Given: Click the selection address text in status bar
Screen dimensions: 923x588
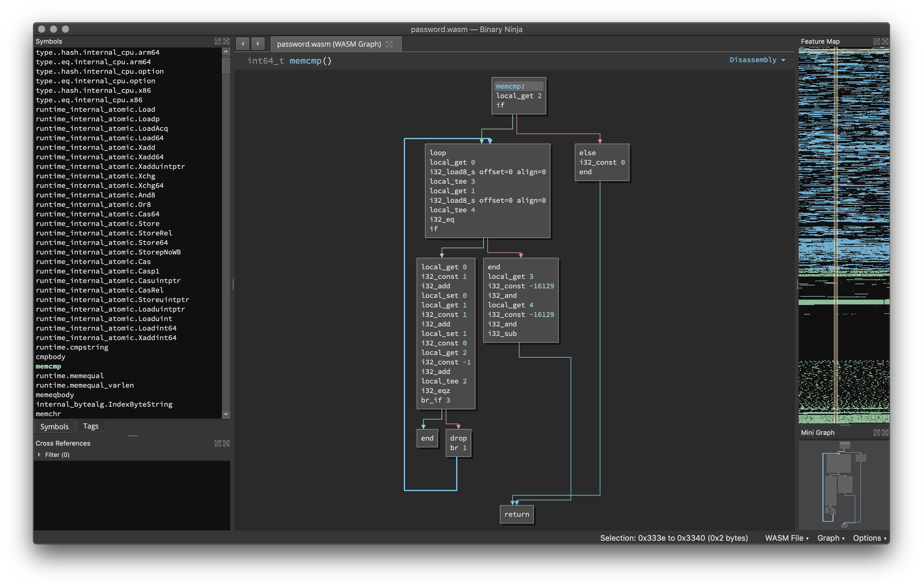Looking at the screenshot, I should tap(674, 538).
